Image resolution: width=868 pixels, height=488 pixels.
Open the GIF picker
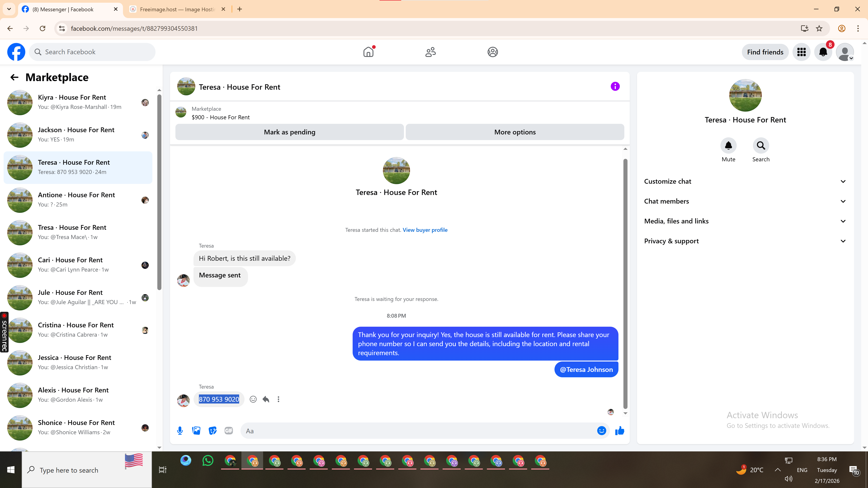(229, 431)
